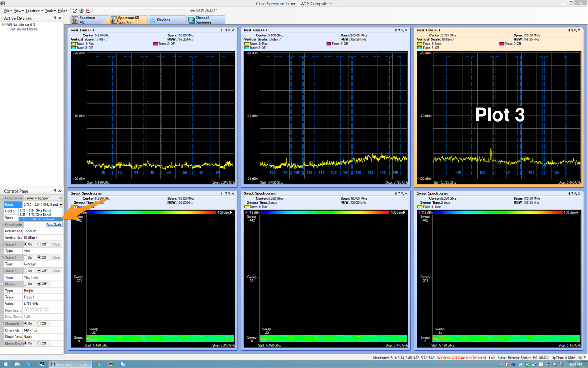Turn Channels Off
Image resolution: width=588 pixels, height=368 pixels.
point(39,324)
